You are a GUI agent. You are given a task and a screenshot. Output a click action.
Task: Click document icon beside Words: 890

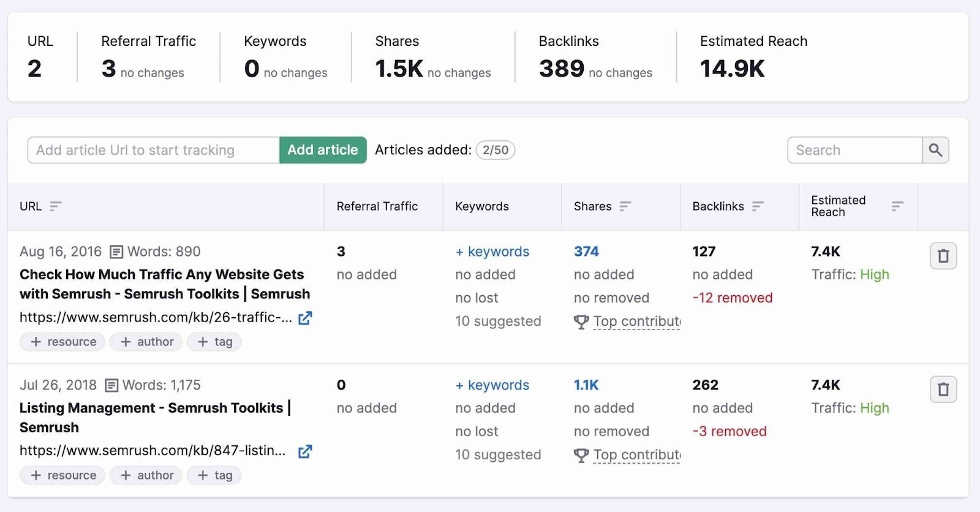coord(116,252)
